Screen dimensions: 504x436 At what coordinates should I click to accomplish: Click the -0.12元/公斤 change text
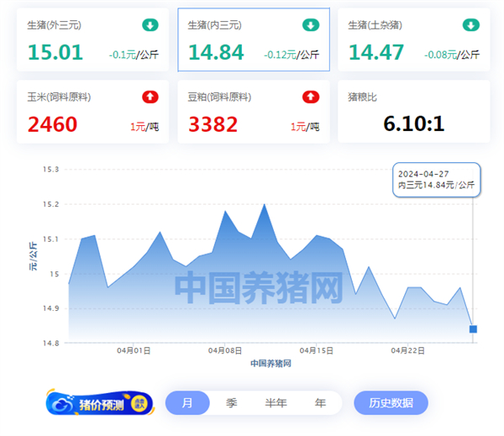(291, 55)
